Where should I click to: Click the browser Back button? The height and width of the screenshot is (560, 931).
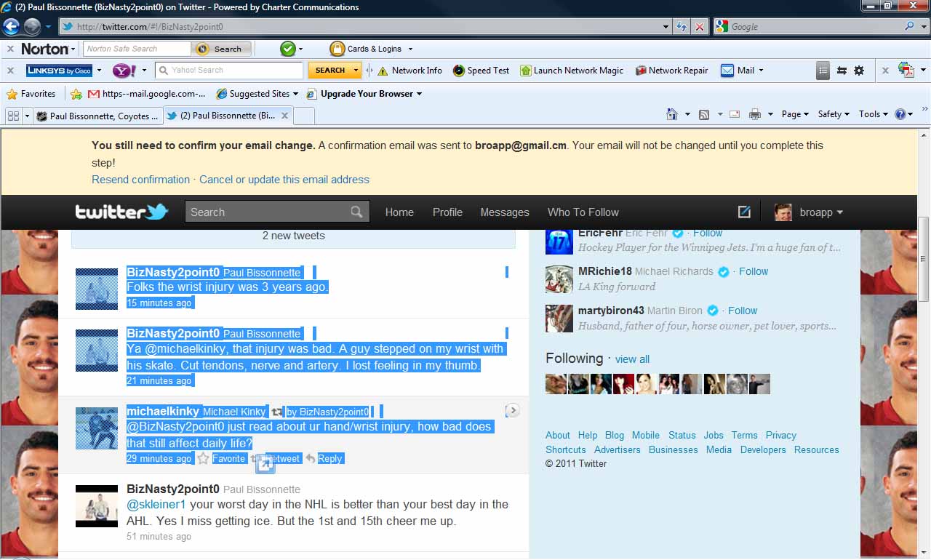(11, 27)
